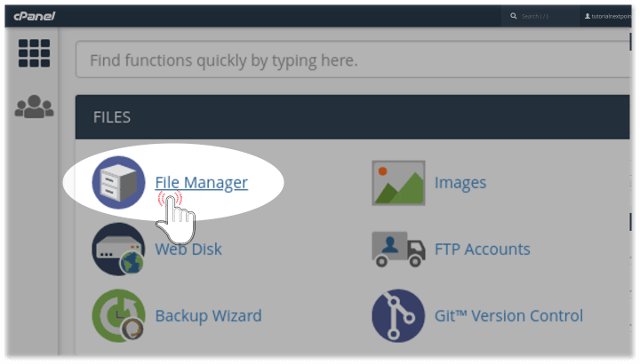Click the top header search field

[x=540, y=16]
